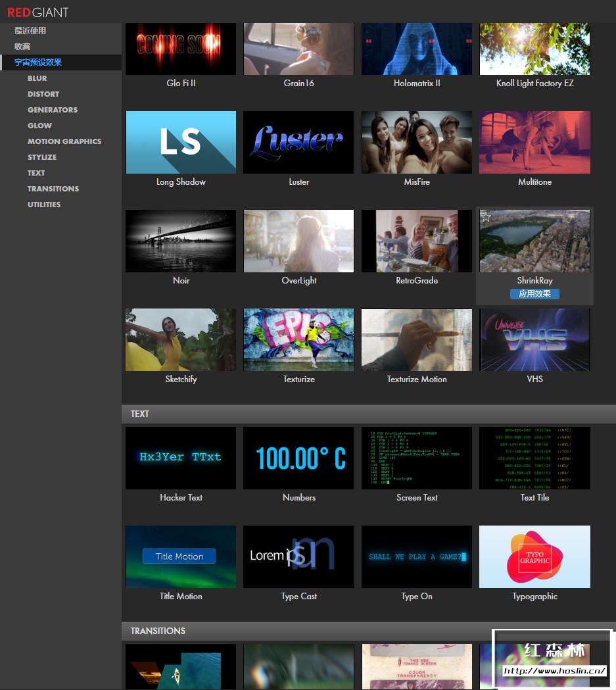This screenshot has width=616, height=690.
Task: Select the TEXT category in sidebar
Action: click(x=36, y=174)
